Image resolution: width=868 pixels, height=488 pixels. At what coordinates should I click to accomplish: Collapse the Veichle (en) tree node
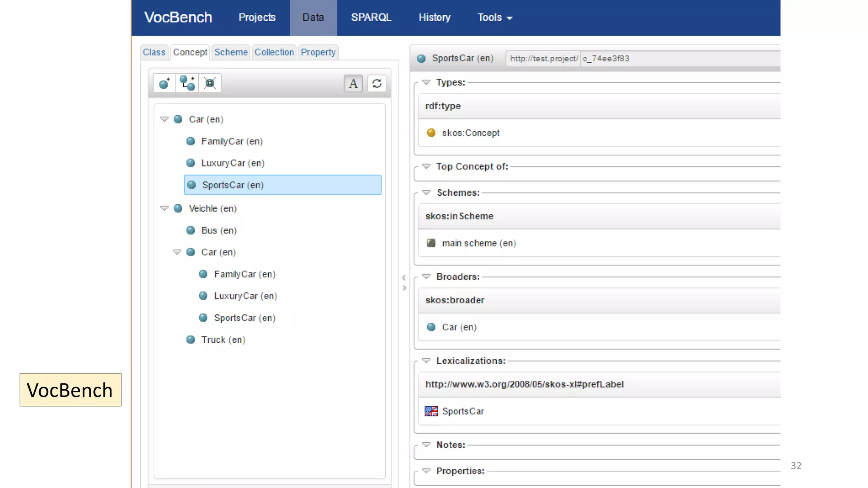(164, 208)
